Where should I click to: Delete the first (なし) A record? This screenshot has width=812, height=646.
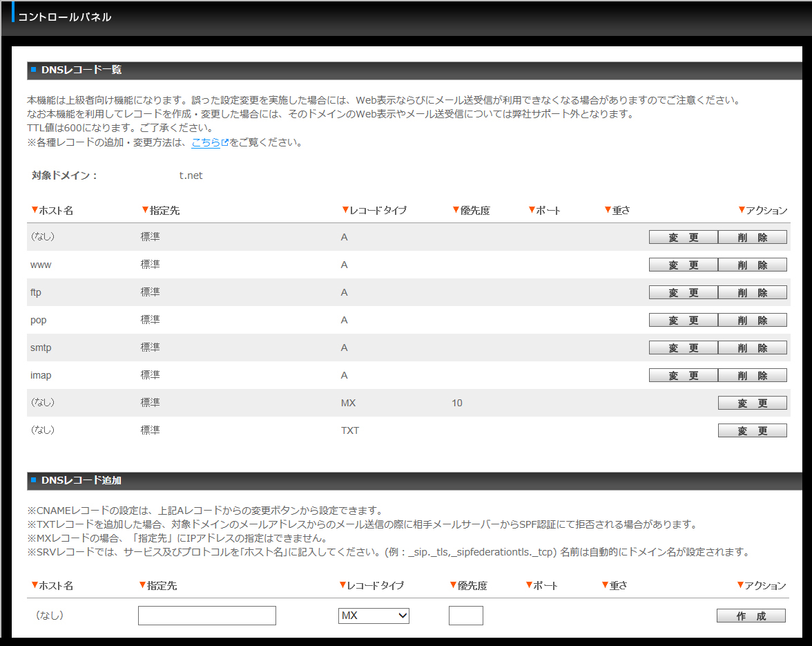coord(752,238)
